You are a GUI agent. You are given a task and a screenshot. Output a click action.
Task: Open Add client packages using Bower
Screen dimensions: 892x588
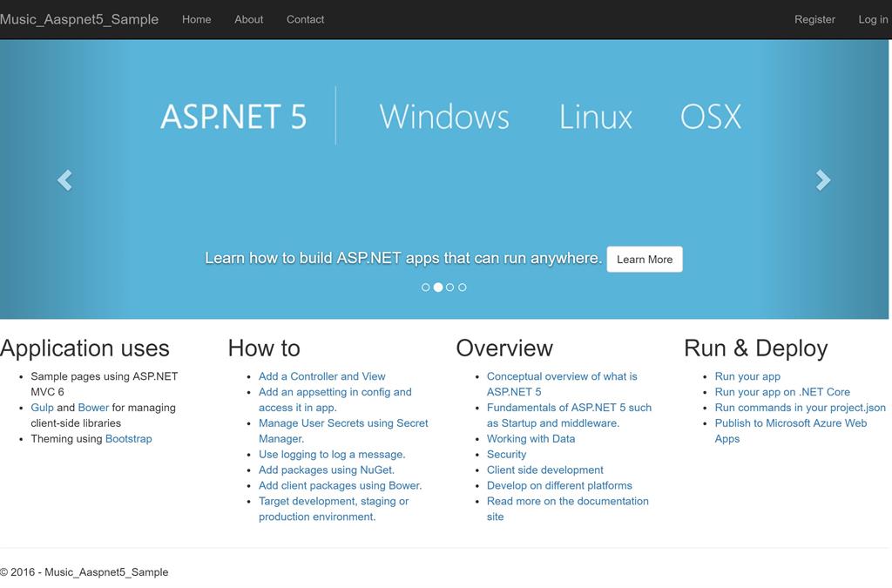click(x=341, y=485)
